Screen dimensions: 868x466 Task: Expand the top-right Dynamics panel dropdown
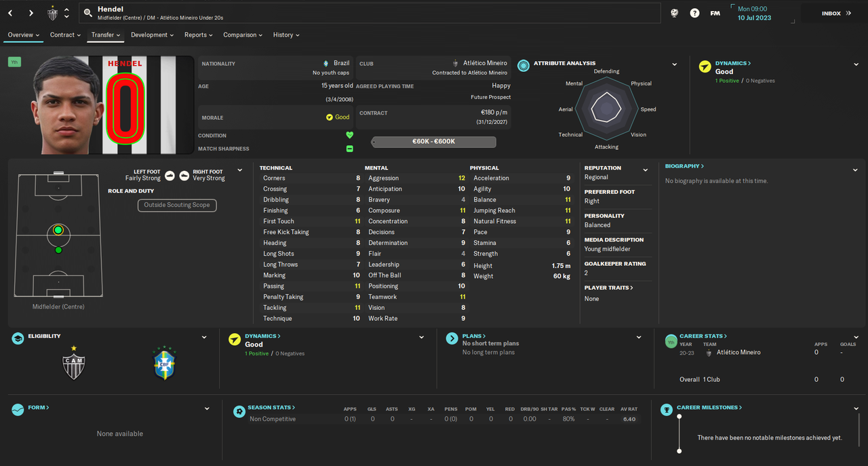point(857,64)
